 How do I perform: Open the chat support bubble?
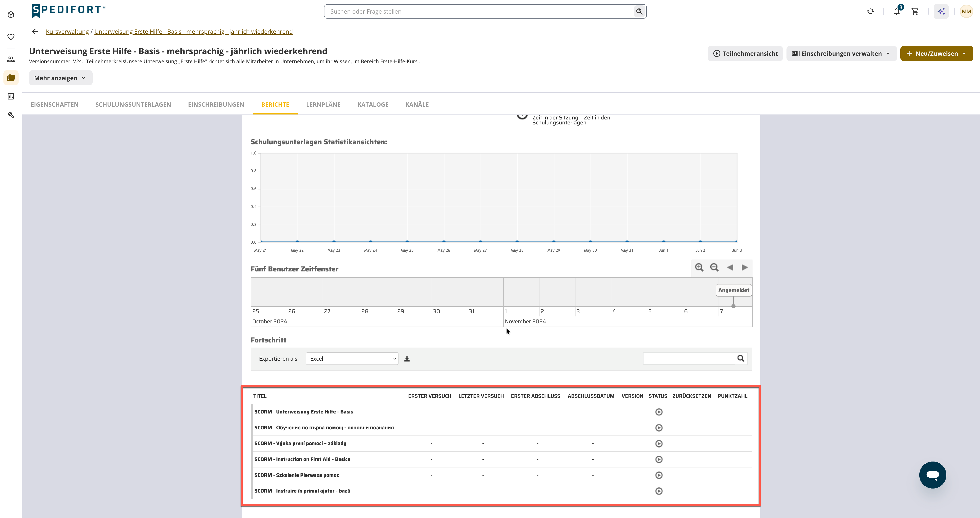click(x=933, y=475)
